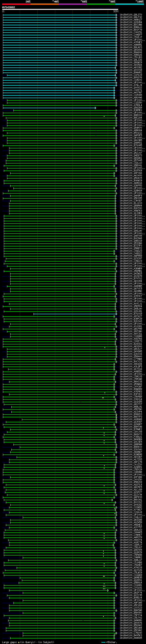Select hit label UniRef100_C1FDJ9

[131, 75]
